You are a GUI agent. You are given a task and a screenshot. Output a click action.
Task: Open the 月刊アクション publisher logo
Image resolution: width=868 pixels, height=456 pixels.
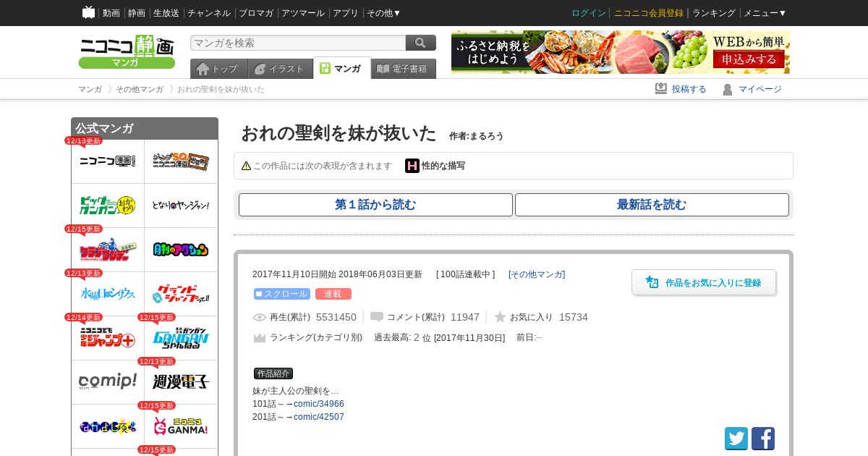click(x=181, y=250)
